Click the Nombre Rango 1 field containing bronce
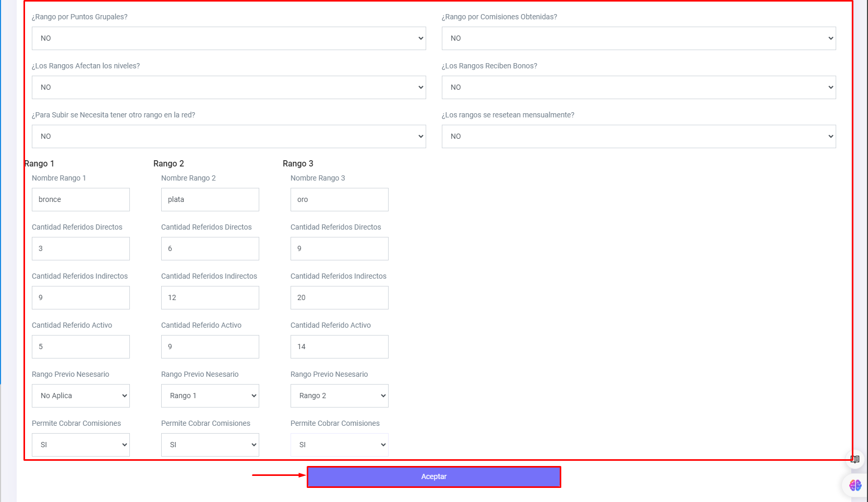The height and width of the screenshot is (502, 868). (x=81, y=200)
